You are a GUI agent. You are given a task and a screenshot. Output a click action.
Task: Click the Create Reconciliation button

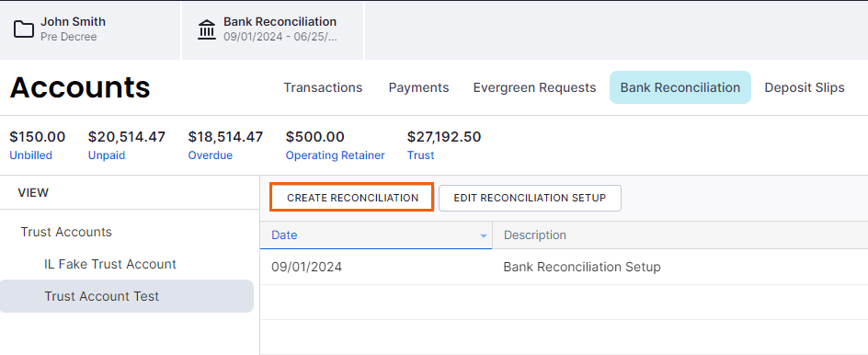353,198
